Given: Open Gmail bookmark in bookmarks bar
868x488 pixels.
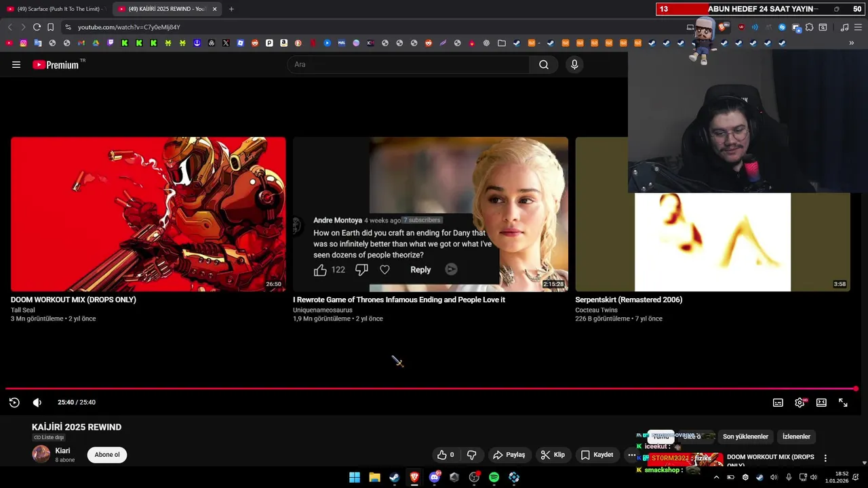Looking at the screenshot, I should pyautogui.click(x=81, y=43).
